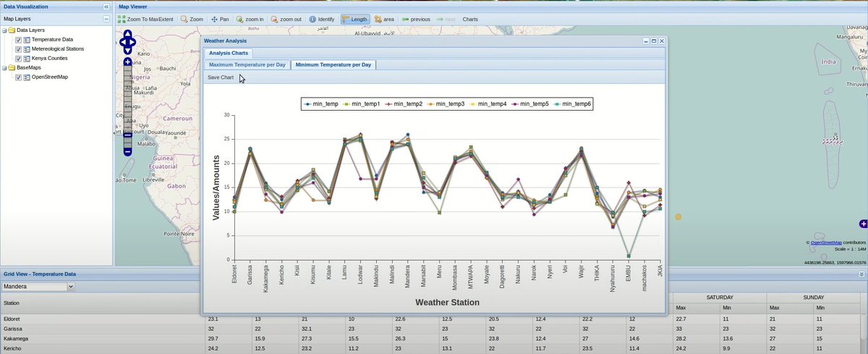
Task: Toggle min_temp6 series in chart legend
Action: click(x=571, y=104)
